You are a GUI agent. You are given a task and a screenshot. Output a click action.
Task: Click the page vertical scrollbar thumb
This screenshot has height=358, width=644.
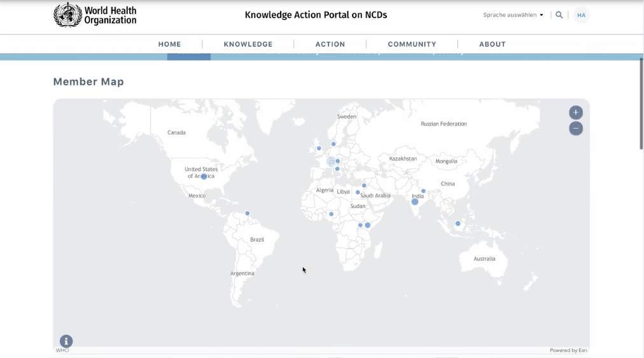(x=641, y=103)
